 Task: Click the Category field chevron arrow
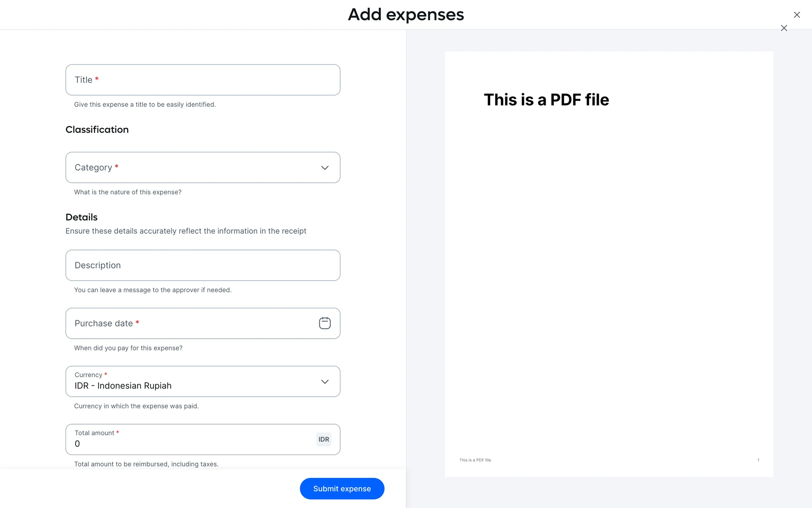click(x=324, y=168)
